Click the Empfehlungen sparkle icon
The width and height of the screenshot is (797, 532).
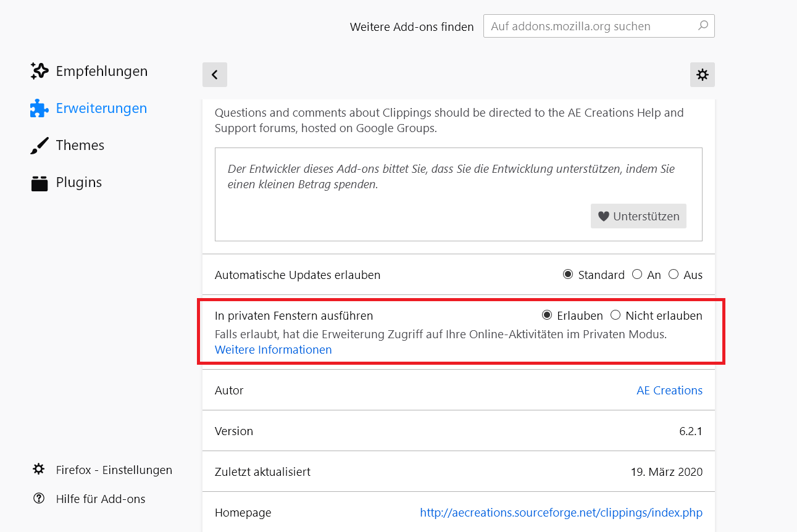click(40, 71)
